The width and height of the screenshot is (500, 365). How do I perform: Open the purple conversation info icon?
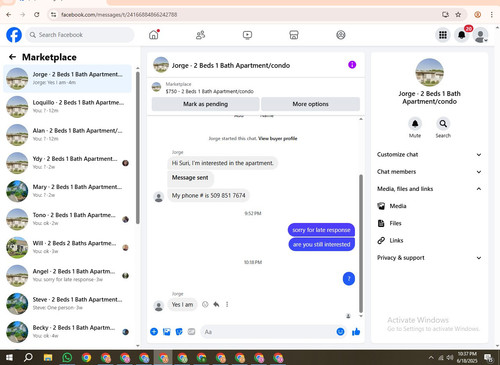click(352, 65)
